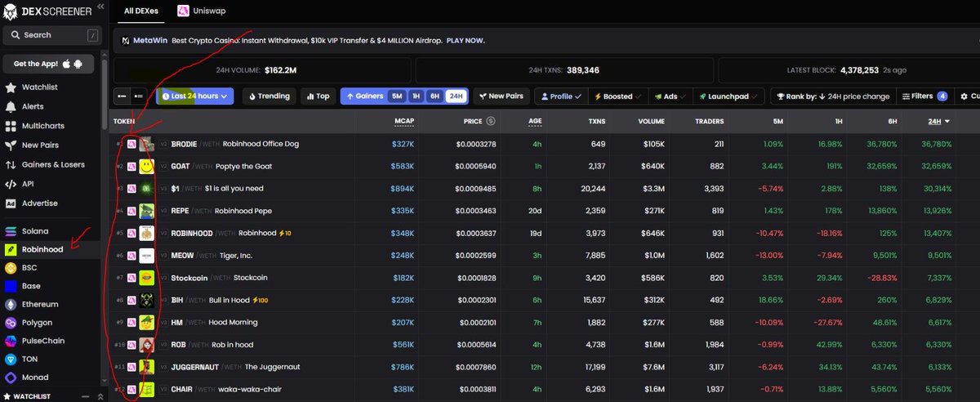
Task: Toggle the Profile filter
Action: pos(560,96)
